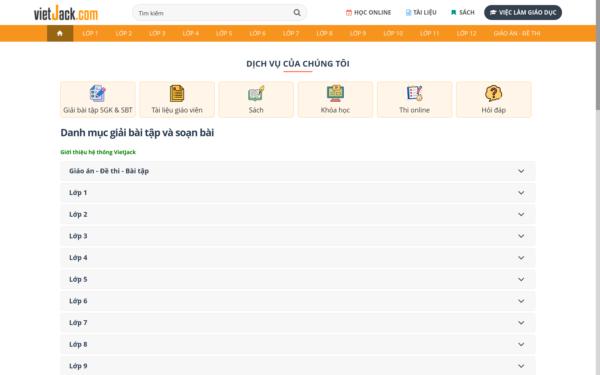Expand the Lớp 5 row chevron

click(521, 279)
